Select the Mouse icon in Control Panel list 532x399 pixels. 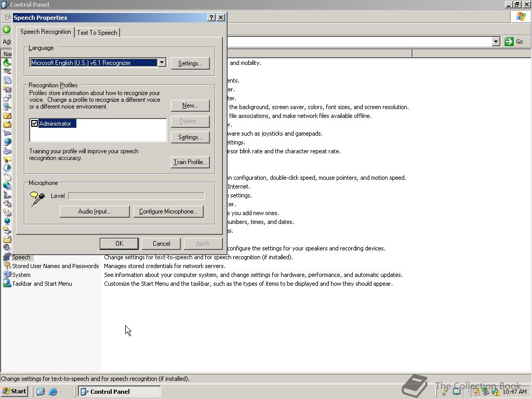point(7,178)
